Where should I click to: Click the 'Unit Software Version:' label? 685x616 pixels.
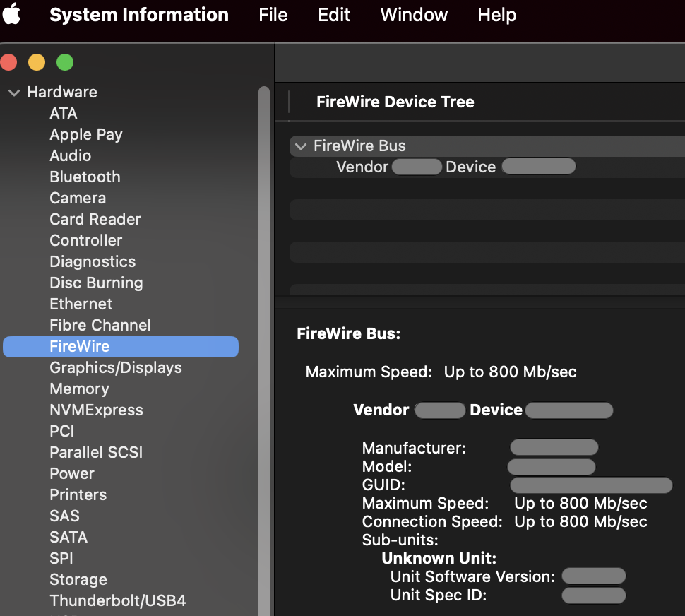coord(472,576)
